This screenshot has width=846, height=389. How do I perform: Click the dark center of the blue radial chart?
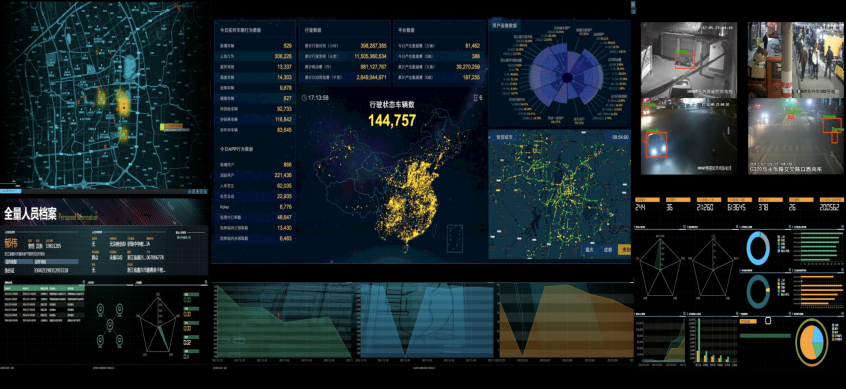click(x=567, y=78)
